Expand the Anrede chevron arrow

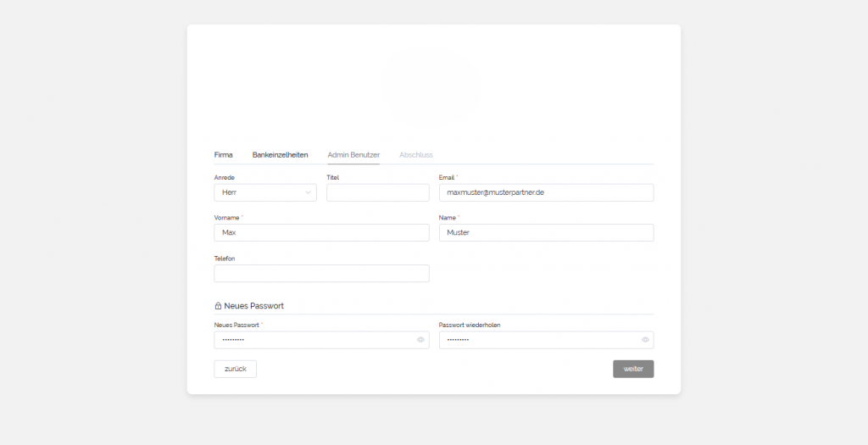pos(308,193)
